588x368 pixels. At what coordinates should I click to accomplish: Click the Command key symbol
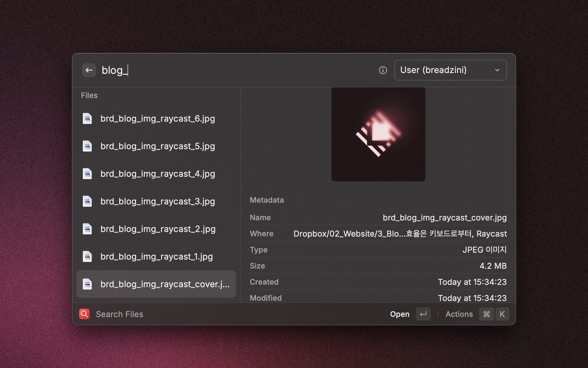click(487, 314)
